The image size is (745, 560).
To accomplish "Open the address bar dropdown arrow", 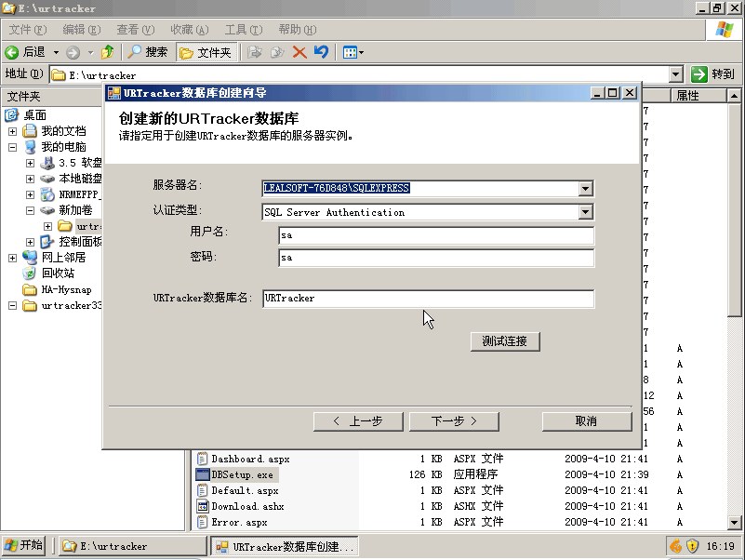I will click(675, 74).
